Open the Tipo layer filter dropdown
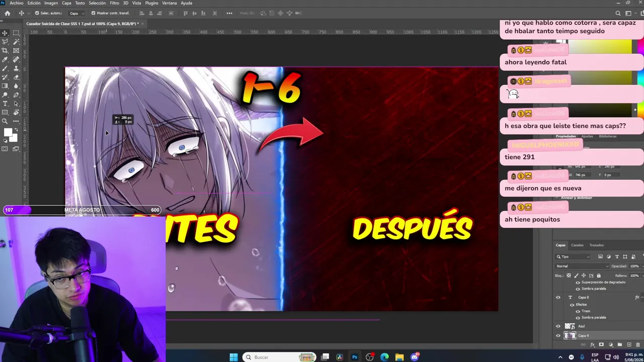This screenshot has width=644, height=362. tap(573, 257)
